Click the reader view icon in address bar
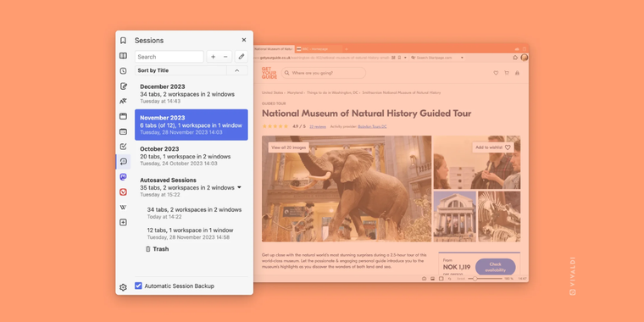Viewport: 644px width, 322px height. click(x=393, y=58)
